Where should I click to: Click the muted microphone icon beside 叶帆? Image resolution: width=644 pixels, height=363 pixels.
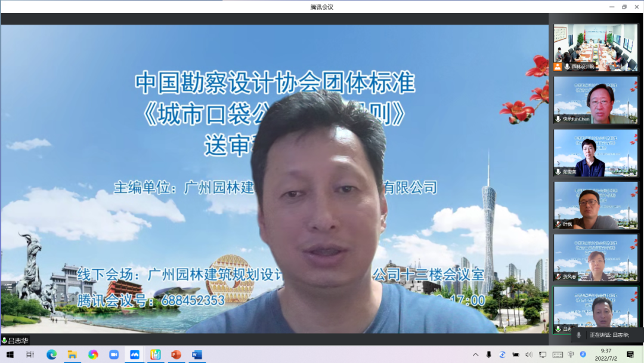click(558, 224)
